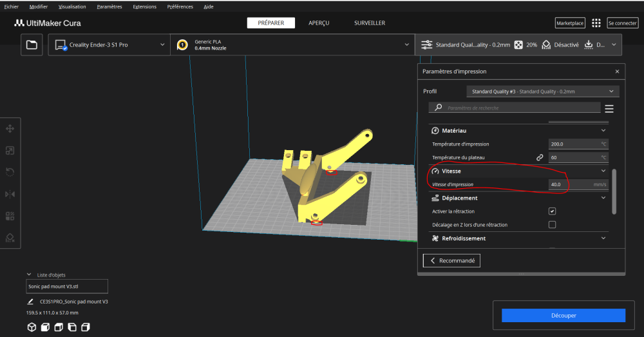The image size is (644, 337).
Task: Open the Profil Standard Quality dropdown
Action: click(x=542, y=91)
